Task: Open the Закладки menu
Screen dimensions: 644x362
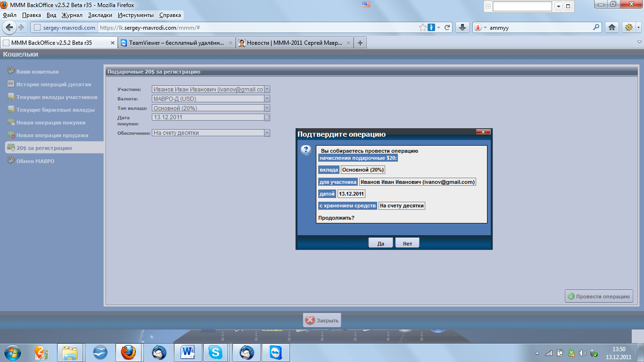Action: [x=100, y=15]
